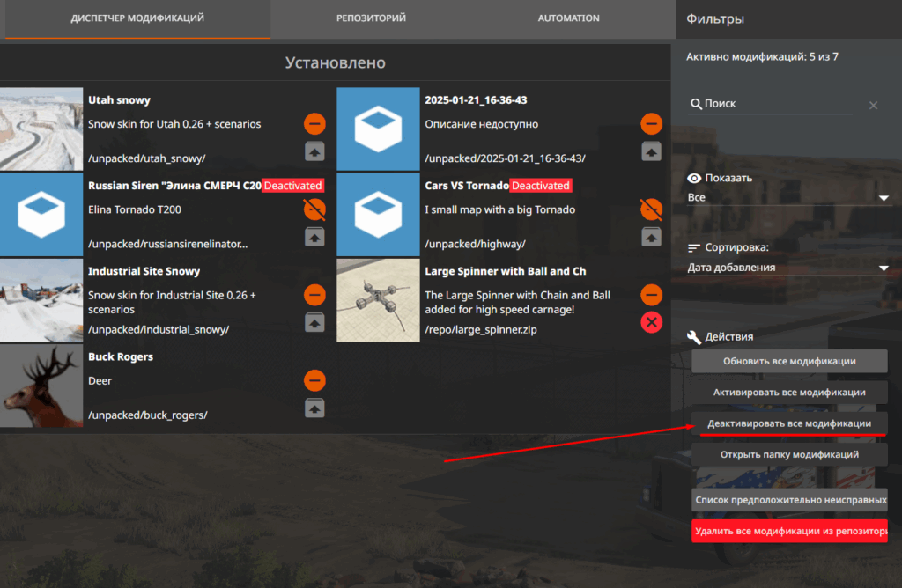902x588 pixels.
Task: Click the pack icon for Cars VS Tornado
Action: click(651, 237)
